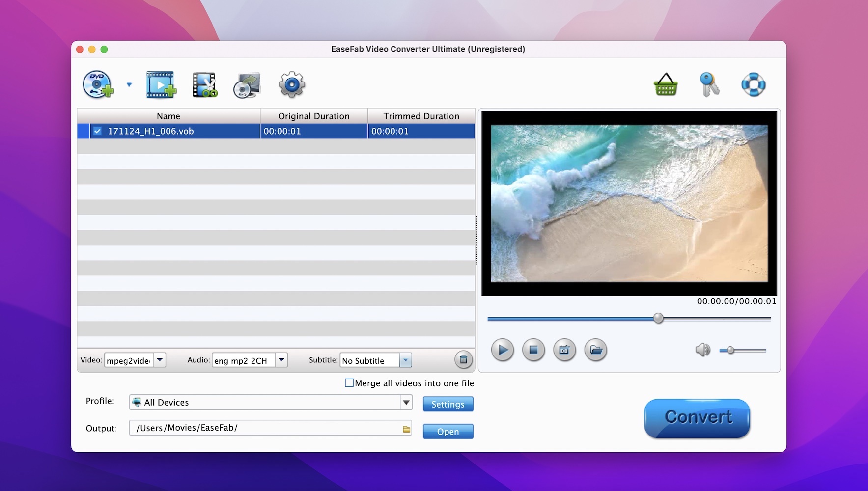Click the Load DVD disc icon
Image resolution: width=868 pixels, height=491 pixels.
coord(98,84)
